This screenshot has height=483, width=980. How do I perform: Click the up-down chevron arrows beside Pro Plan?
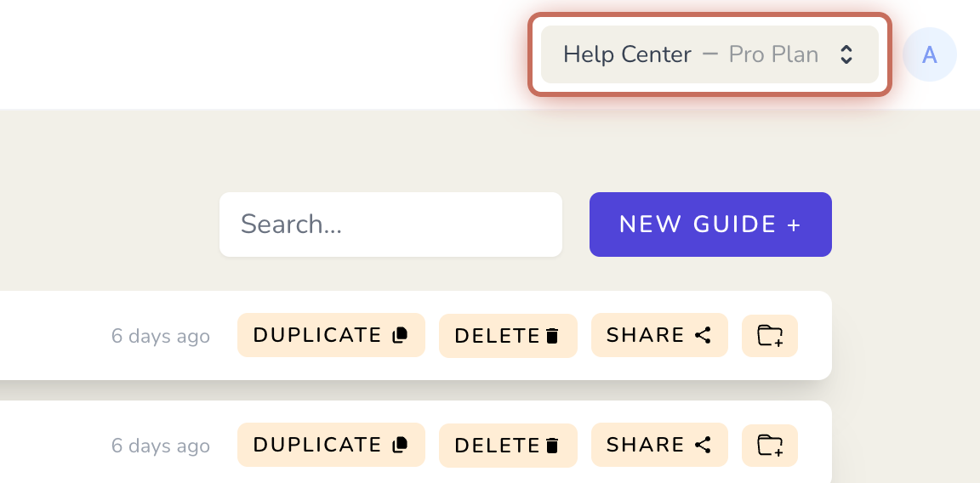pos(846,54)
